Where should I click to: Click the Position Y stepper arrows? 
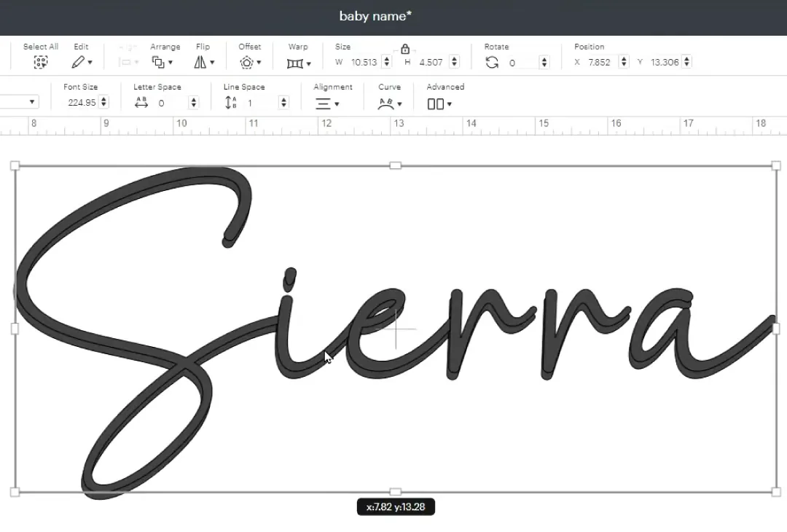[x=687, y=62]
